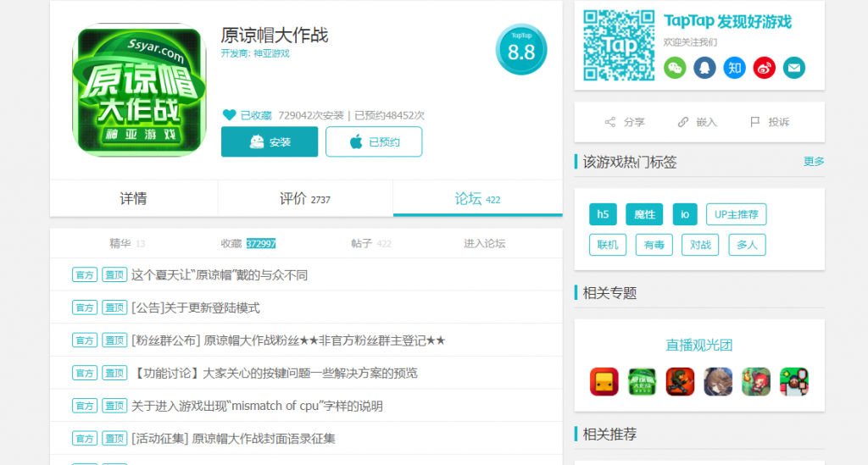
Task: Select the h5 tag
Action: [603, 214]
